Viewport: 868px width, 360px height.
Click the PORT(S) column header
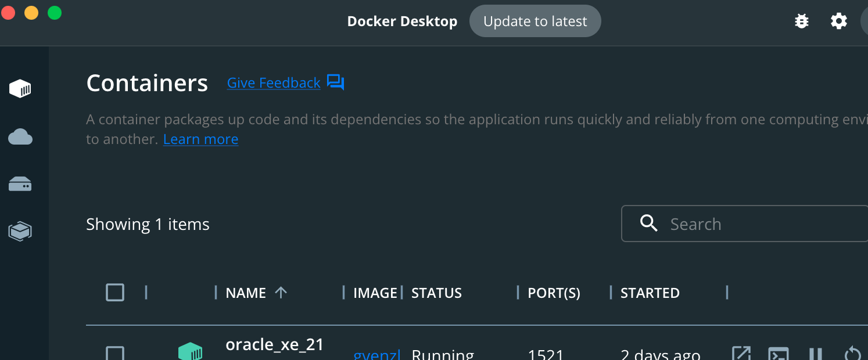coord(554,293)
